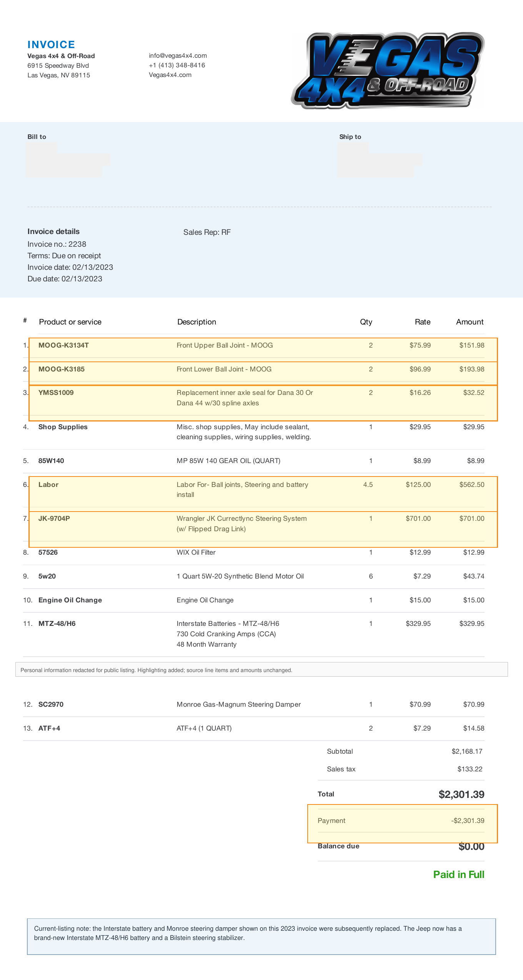Click the Amount column header

pos(470,322)
